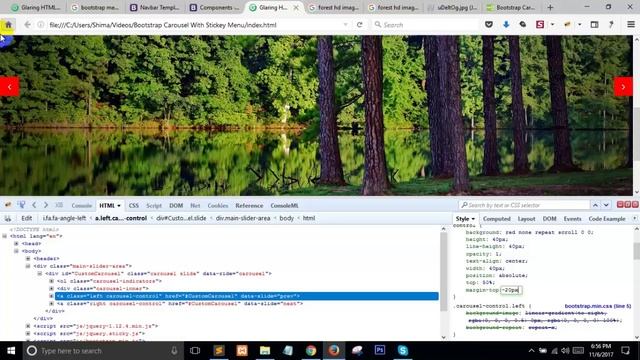Open Task View on the taskbar
Image resolution: width=640 pixels, height=360 pixels.
(195, 351)
